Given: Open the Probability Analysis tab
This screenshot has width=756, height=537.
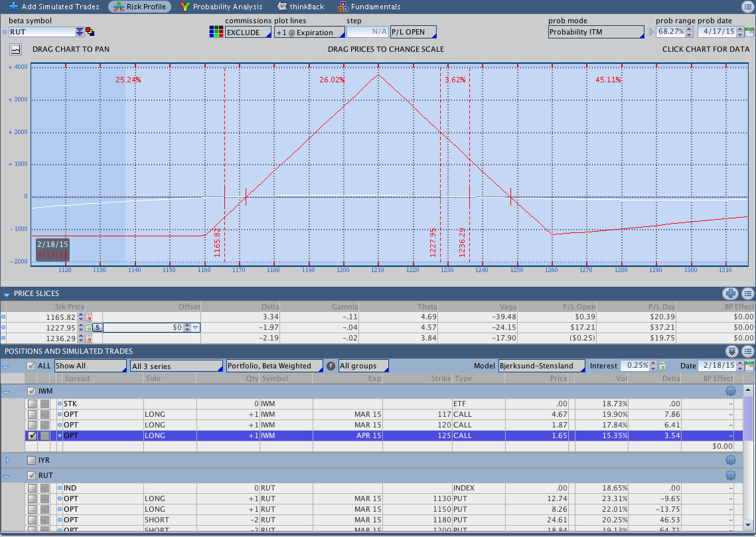Looking at the screenshot, I should click(221, 7).
